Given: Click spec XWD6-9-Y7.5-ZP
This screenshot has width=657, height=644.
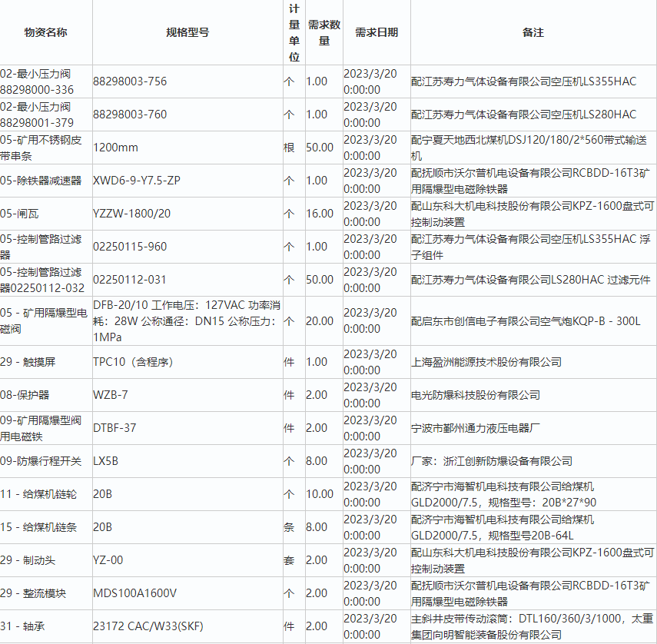Looking at the screenshot, I should [187, 181].
